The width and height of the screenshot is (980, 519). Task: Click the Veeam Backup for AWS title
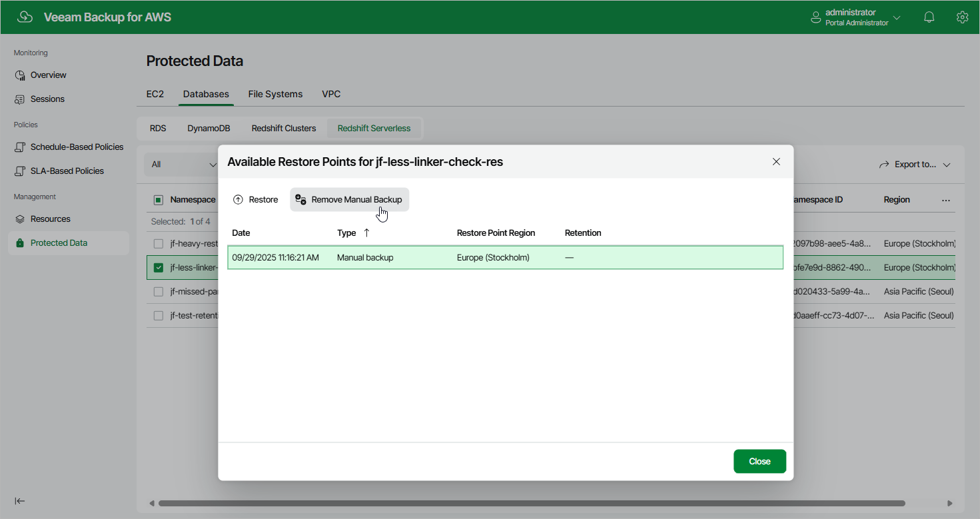tap(107, 17)
